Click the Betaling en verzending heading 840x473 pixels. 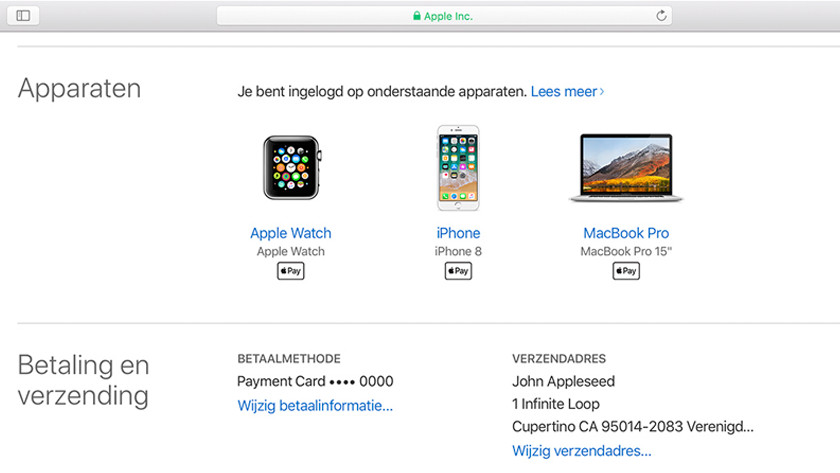83,381
